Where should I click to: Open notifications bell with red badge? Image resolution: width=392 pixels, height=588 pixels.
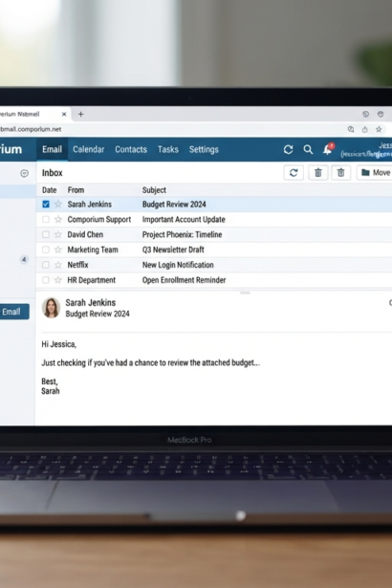[x=328, y=149]
